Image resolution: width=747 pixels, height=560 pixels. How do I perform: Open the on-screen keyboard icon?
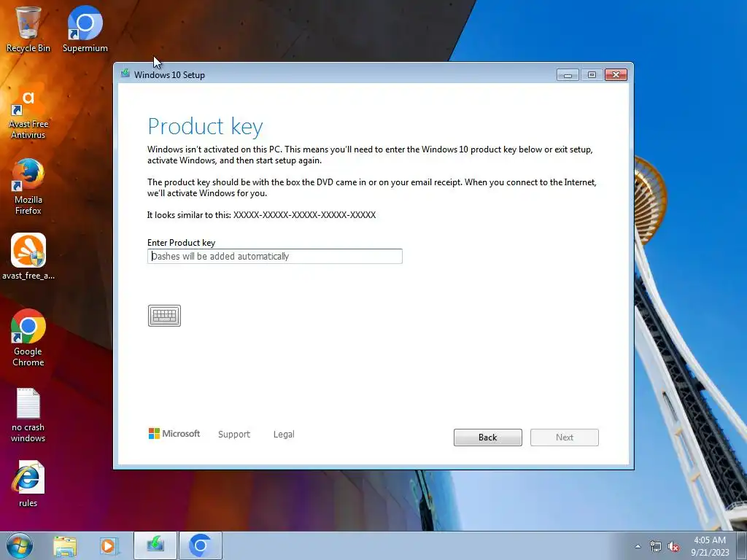[x=164, y=316]
